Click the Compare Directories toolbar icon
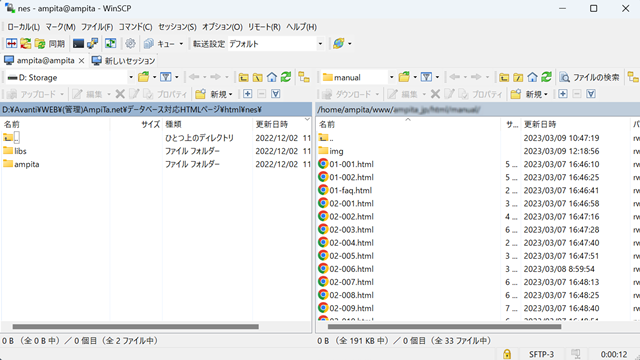This screenshot has height=360, width=640. 11,43
